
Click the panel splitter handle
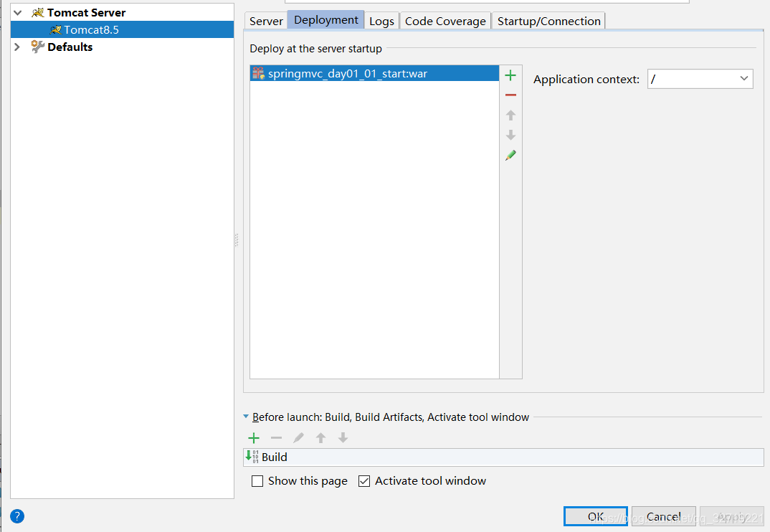(237, 239)
